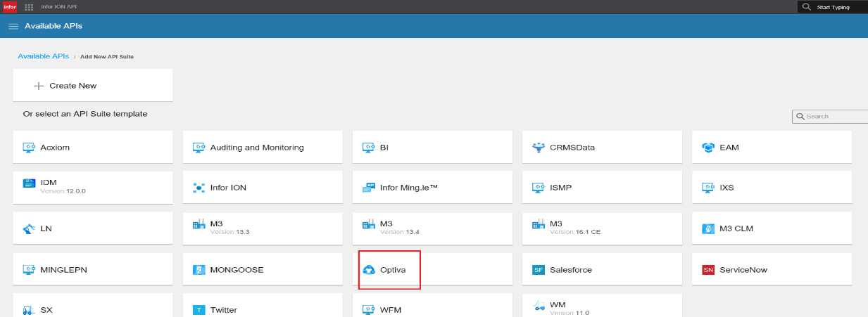Click the Add New API Suite breadcrumb text

coord(107,56)
